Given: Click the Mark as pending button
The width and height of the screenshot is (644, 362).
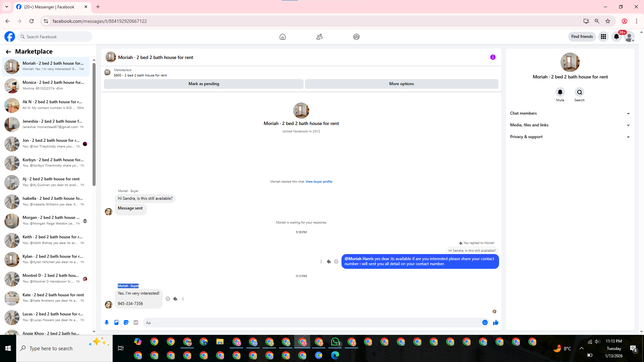Looking at the screenshot, I should (x=204, y=84).
